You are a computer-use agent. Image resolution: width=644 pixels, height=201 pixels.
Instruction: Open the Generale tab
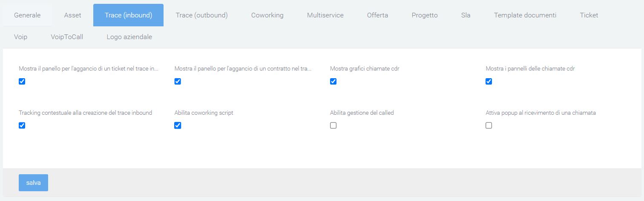27,15
